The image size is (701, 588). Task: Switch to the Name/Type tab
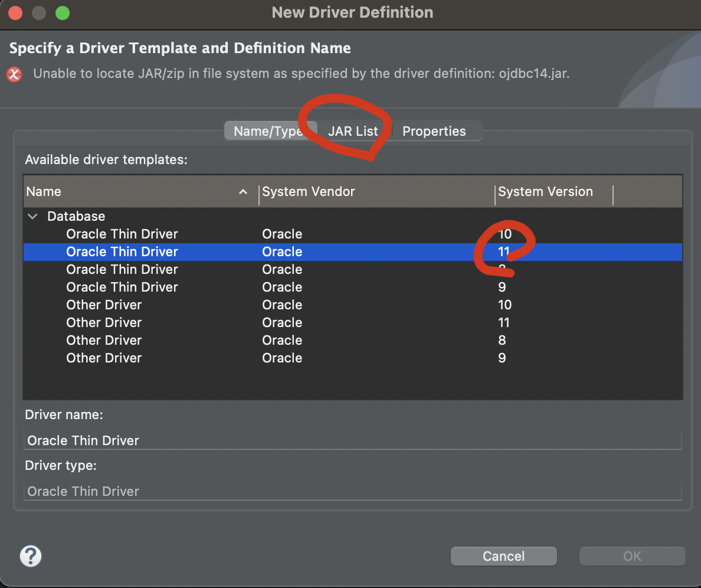coord(270,131)
